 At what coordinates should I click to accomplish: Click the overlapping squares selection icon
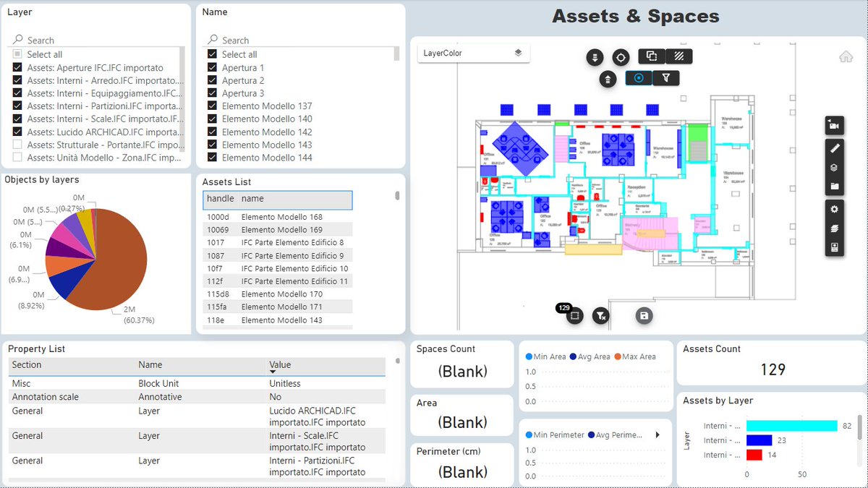coord(651,56)
